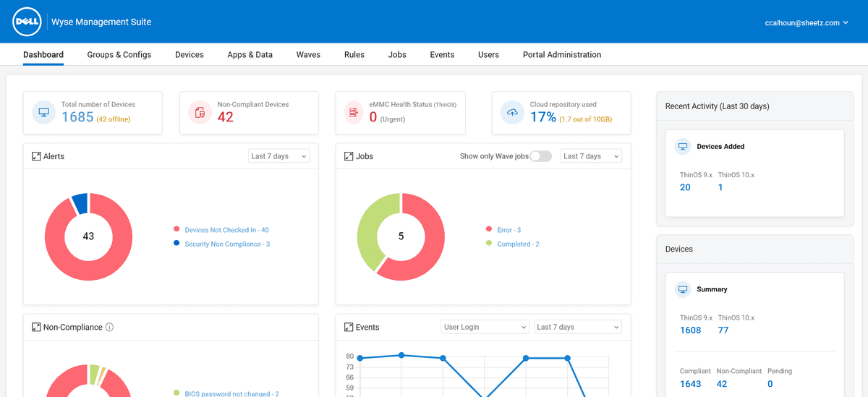Open the Events User Login dropdown
Viewport: 868px width, 397px height.
tap(485, 328)
